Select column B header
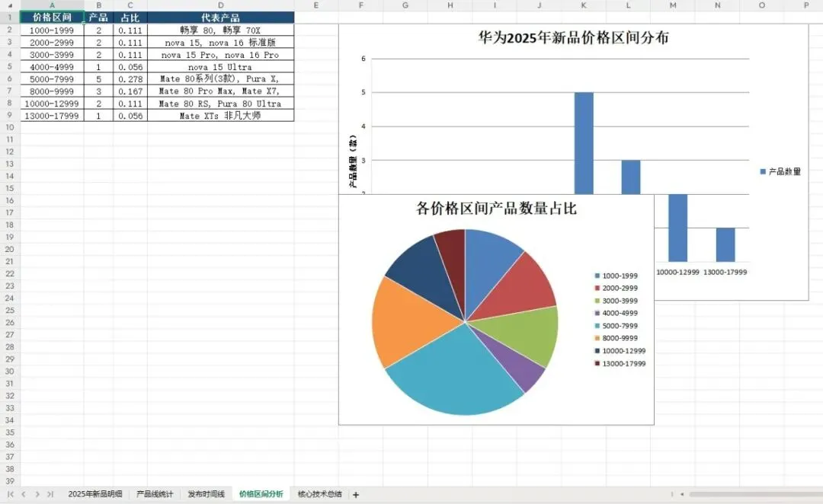Screen dimensions: 823x504 pos(98,5)
